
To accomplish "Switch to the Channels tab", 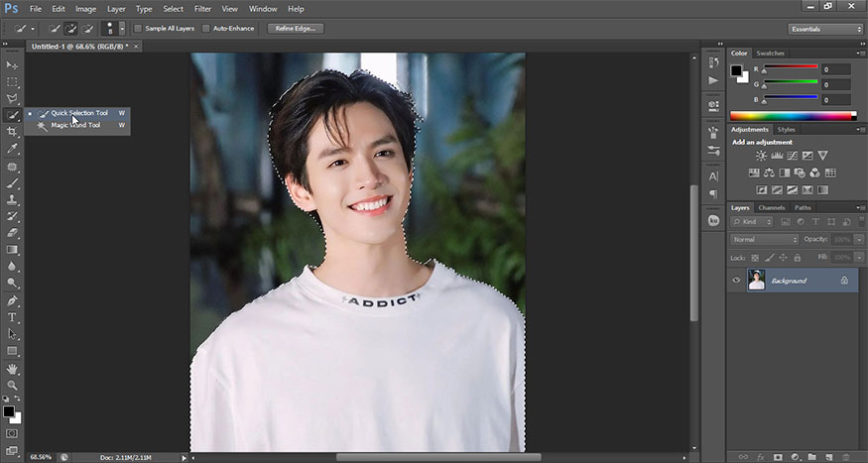I will [771, 207].
